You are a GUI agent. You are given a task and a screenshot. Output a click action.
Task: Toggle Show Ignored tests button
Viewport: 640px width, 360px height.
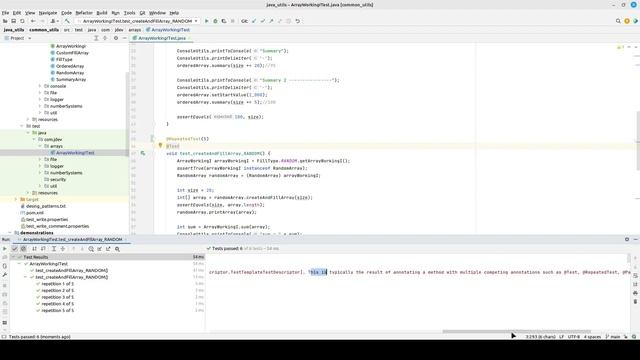click(x=23, y=249)
